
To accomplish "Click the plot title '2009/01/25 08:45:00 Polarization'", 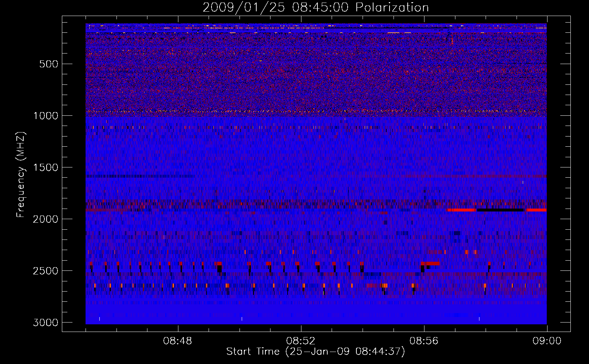I will [316, 7].
